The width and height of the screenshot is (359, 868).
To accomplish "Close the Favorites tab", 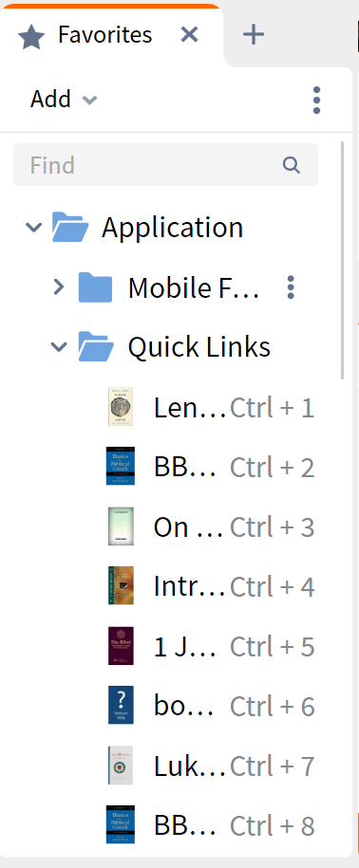I will 189,35.
